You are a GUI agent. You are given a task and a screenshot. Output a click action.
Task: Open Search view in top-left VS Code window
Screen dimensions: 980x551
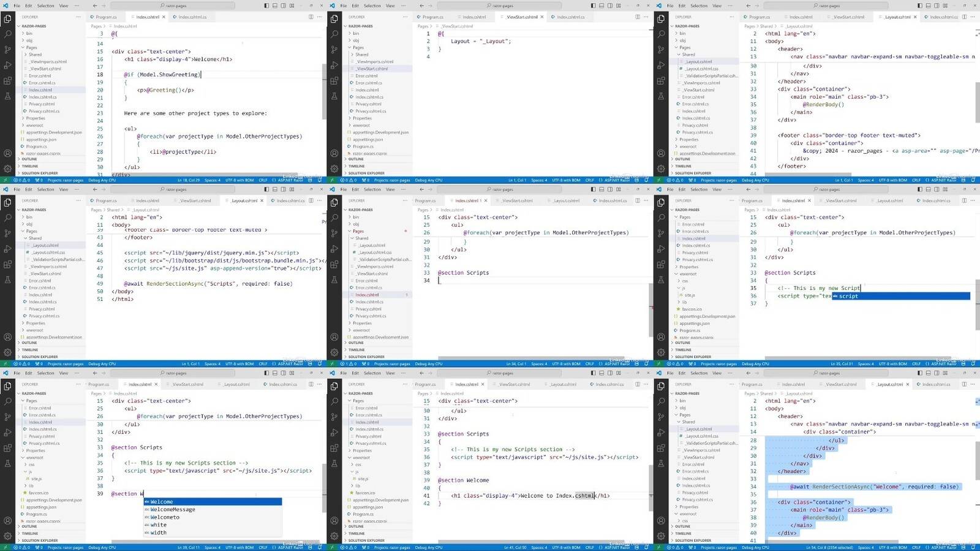(x=7, y=34)
